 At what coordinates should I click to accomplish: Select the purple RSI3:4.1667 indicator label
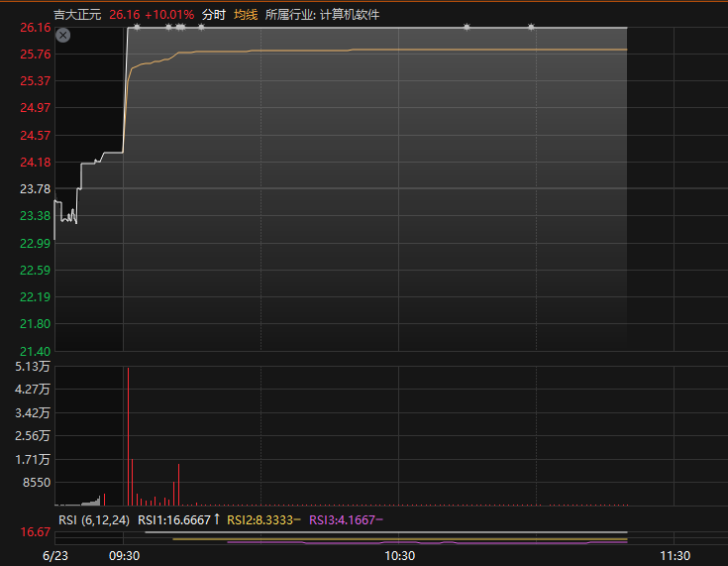point(342,520)
